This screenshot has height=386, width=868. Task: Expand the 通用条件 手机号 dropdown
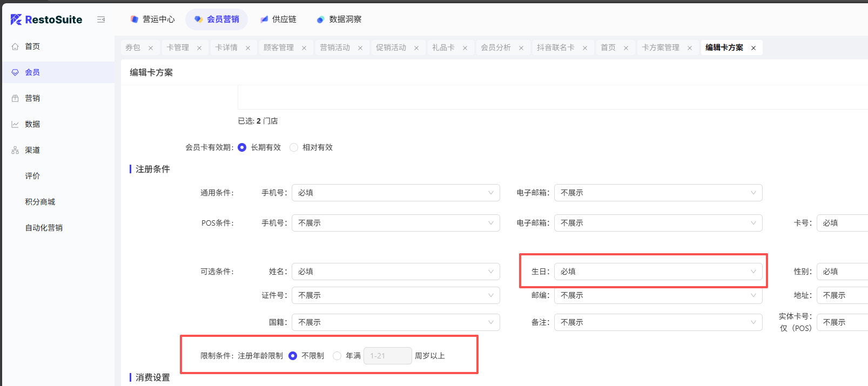[395, 193]
